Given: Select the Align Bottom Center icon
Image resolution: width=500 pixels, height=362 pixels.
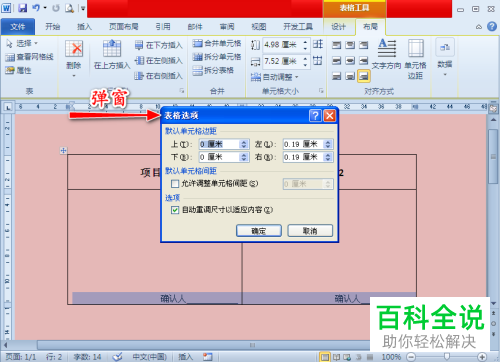Looking at the screenshot, I should tap(350, 76).
